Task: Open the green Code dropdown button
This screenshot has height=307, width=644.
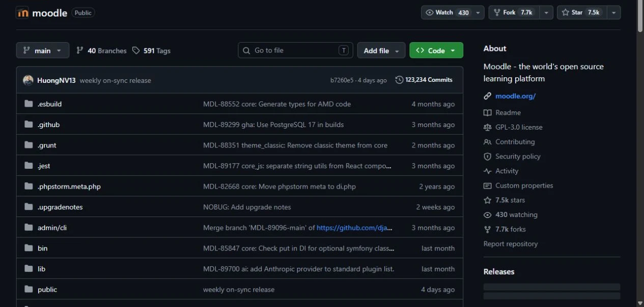Action: (436, 50)
